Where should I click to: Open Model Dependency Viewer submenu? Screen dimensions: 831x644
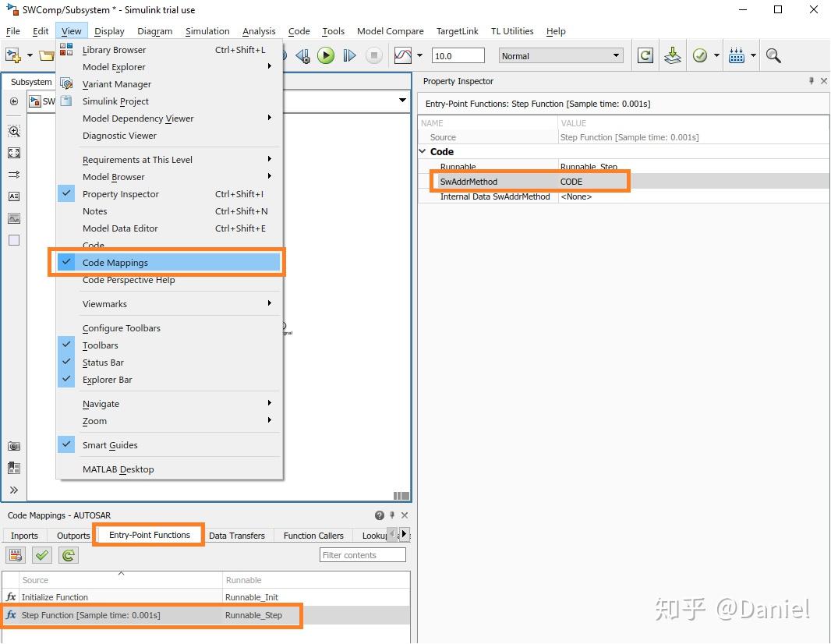168,119
